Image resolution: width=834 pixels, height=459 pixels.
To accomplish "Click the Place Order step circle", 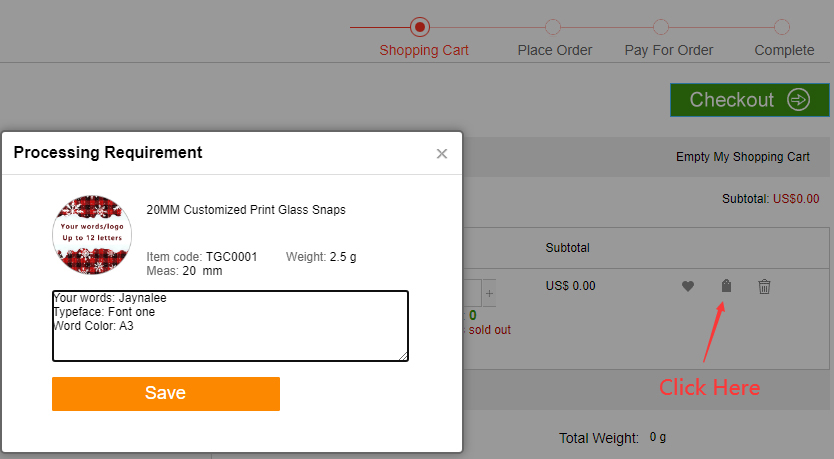I will (x=553, y=27).
